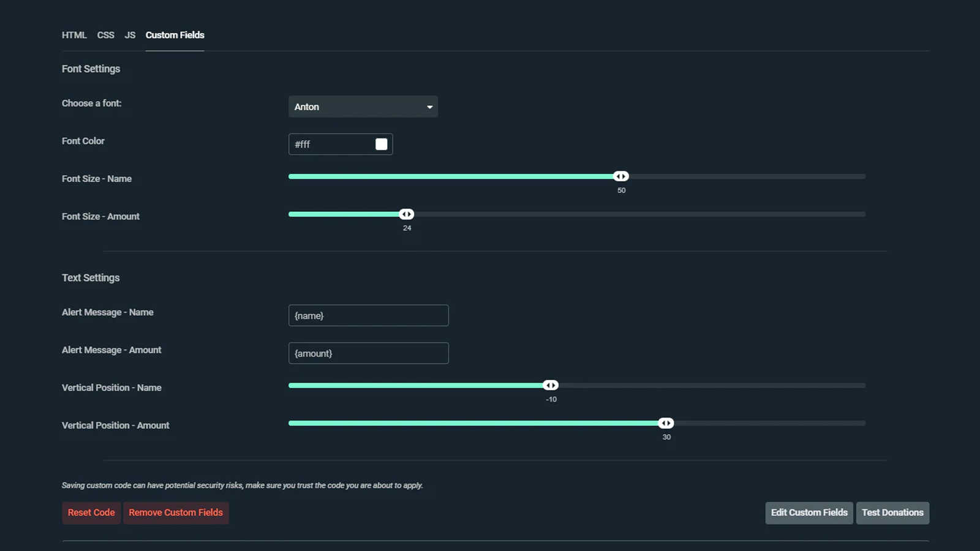Click the Alert Message - Amount input field
Screen dimensions: 980x551
(x=368, y=353)
